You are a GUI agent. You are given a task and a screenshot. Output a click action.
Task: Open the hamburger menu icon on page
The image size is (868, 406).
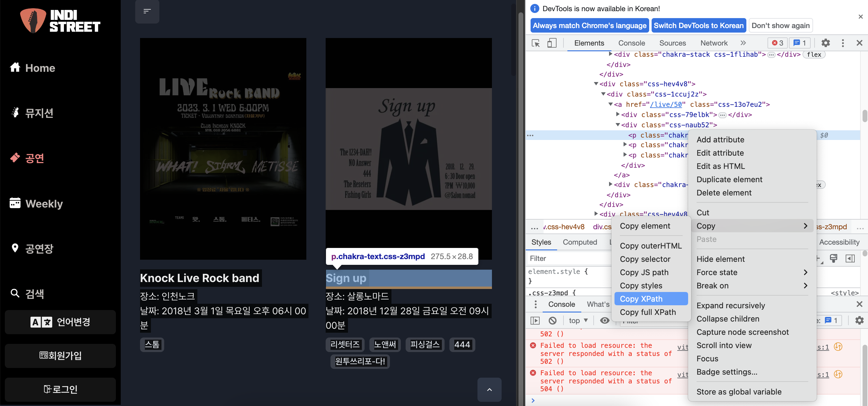coord(147,11)
